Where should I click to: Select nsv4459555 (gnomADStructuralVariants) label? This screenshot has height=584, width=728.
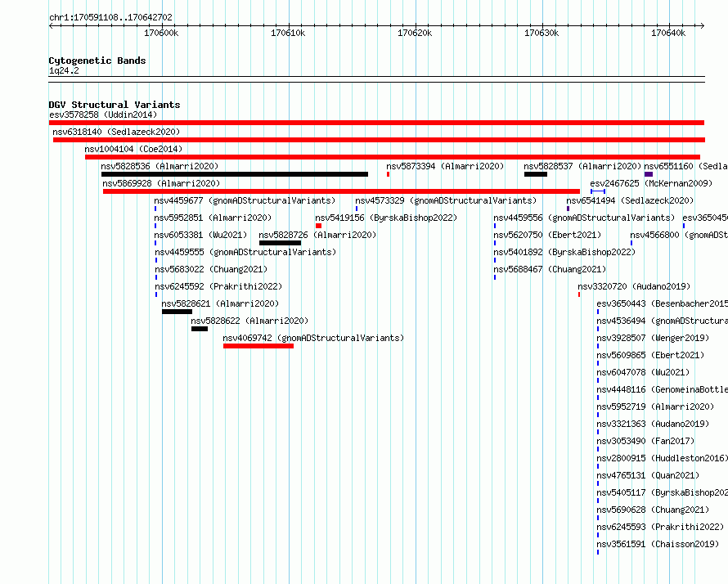click(245, 252)
